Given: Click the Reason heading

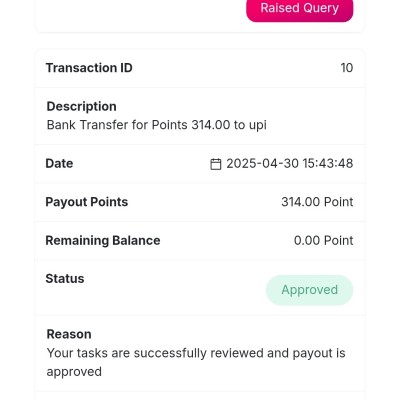Looking at the screenshot, I should pyautogui.click(x=69, y=334).
